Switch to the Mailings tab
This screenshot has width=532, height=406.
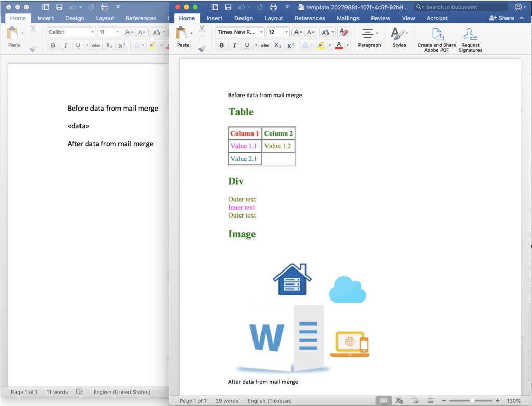pyautogui.click(x=348, y=18)
